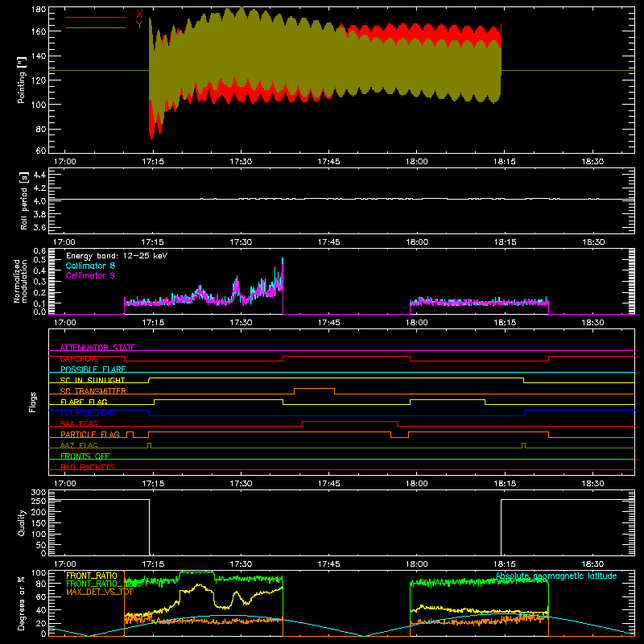This screenshot has width=644, height=644.
Task: Click the 3.6 tick on Roll period axis
Action: (x=39, y=227)
